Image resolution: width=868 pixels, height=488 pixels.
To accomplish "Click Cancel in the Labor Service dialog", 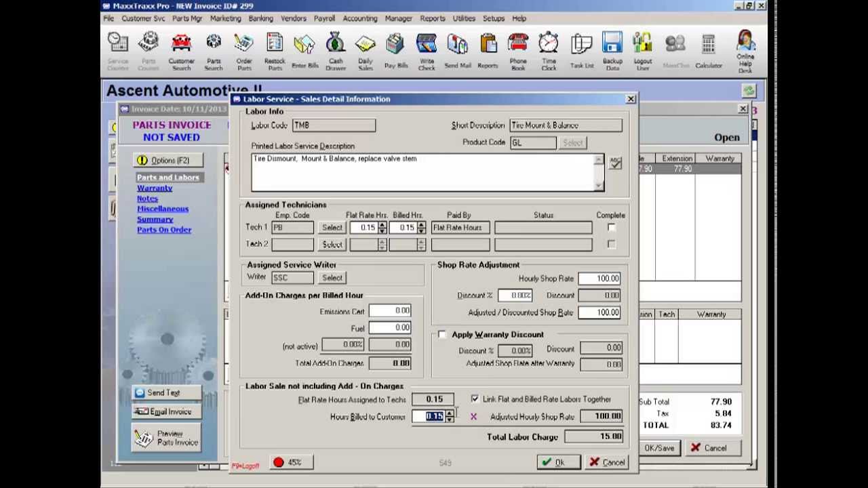I will [x=608, y=462].
